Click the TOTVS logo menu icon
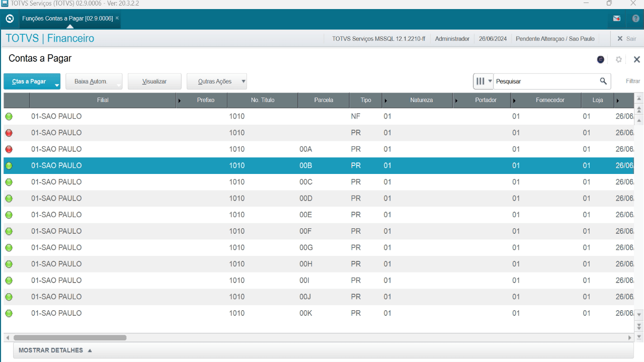 point(9,18)
